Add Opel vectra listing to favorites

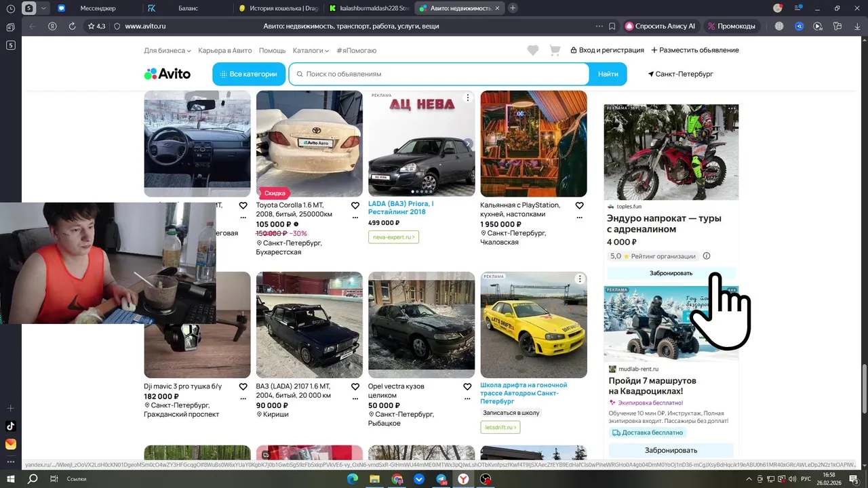(467, 386)
